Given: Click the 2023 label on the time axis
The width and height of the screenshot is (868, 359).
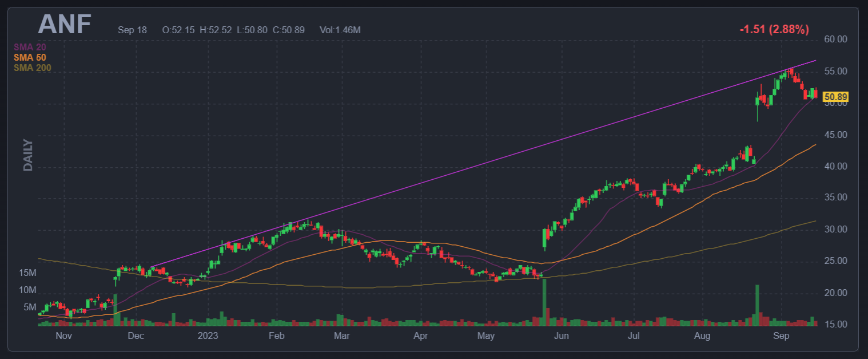Looking at the screenshot, I should click(x=208, y=336).
